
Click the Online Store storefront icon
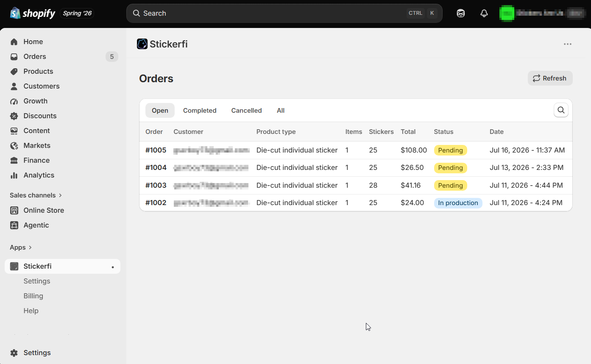pyautogui.click(x=14, y=210)
